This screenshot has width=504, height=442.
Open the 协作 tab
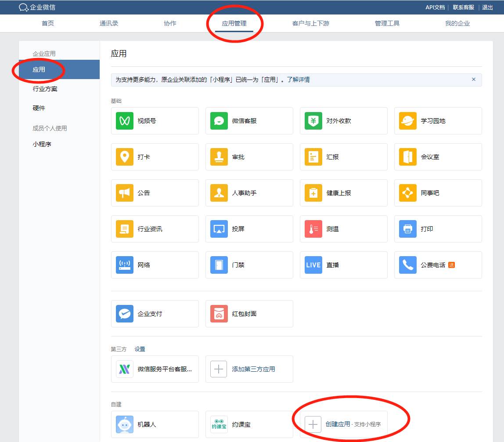point(170,23)
